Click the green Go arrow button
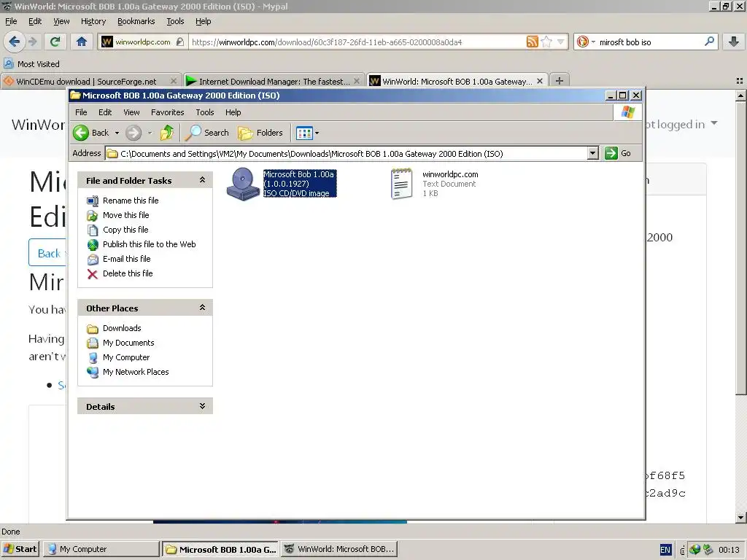This screenshot has height=560, width=747. click(611, 153)
